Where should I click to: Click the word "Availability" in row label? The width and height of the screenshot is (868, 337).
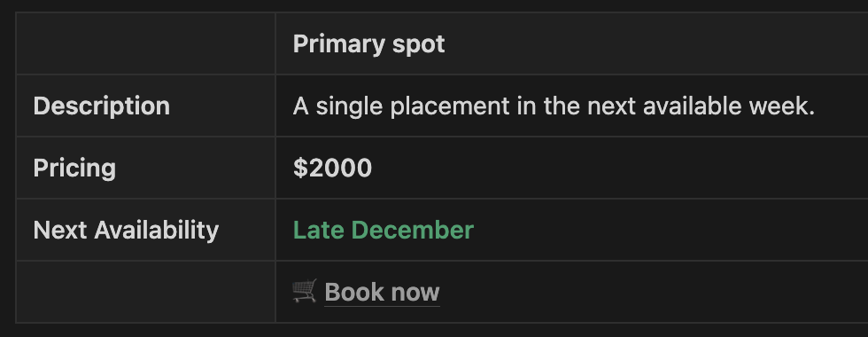coord(157,230)
